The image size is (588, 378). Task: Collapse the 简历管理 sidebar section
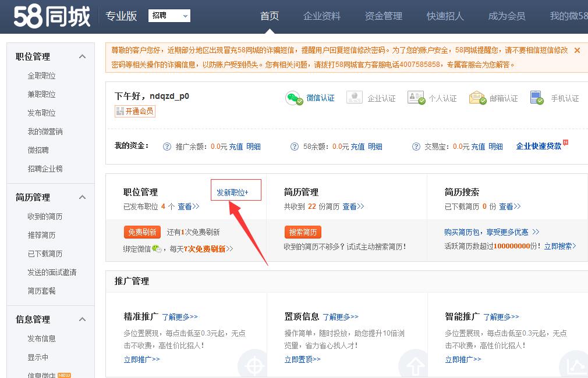(x=83, y=197)
